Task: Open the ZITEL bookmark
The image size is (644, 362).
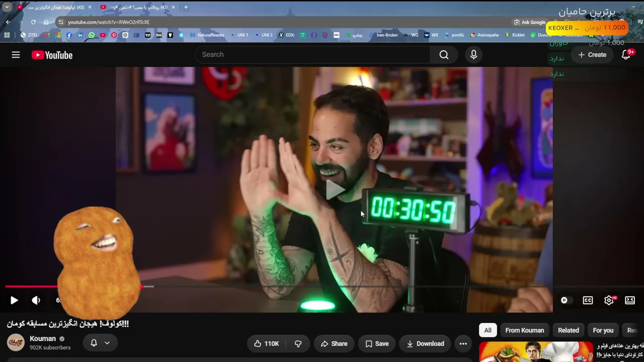Action: (x=30, y=35)
